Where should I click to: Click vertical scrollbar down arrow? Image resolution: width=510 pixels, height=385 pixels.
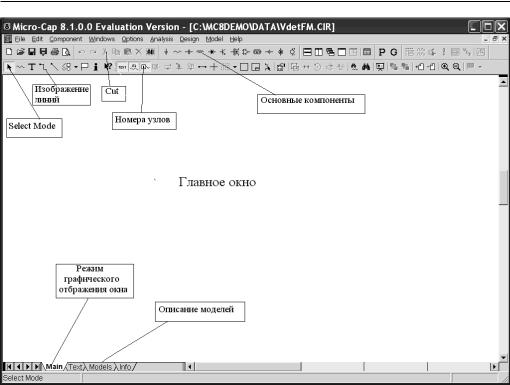503,358
